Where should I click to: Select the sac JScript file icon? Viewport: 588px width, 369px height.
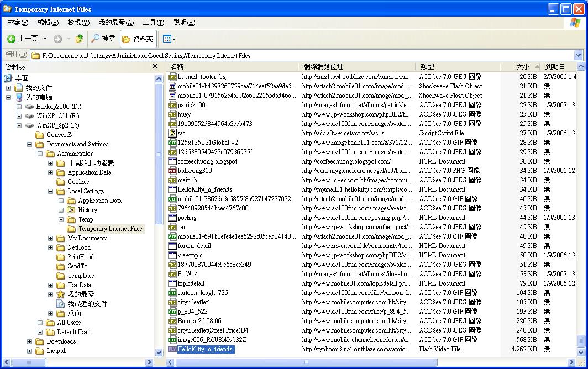[172, 133]
